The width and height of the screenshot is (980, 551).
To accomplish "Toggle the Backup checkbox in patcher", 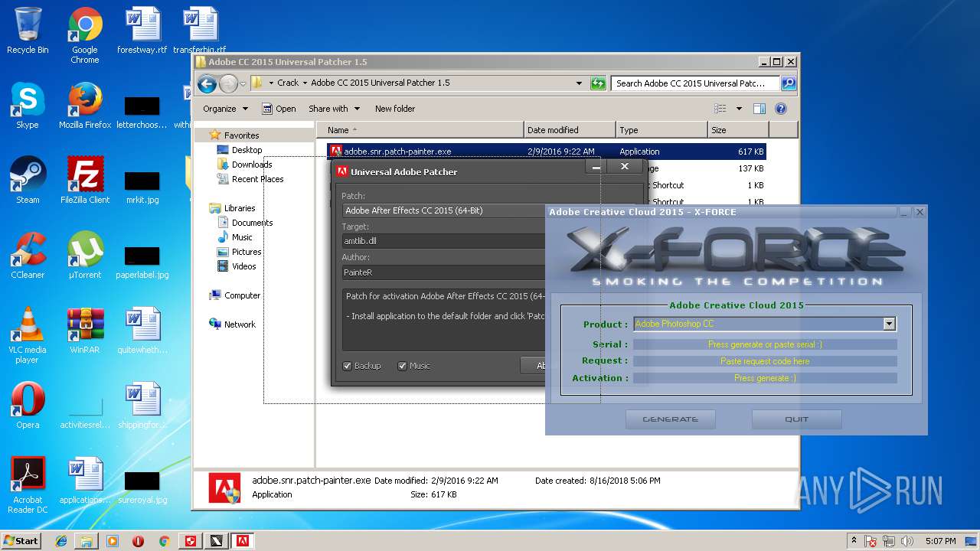I will (348, 366).
